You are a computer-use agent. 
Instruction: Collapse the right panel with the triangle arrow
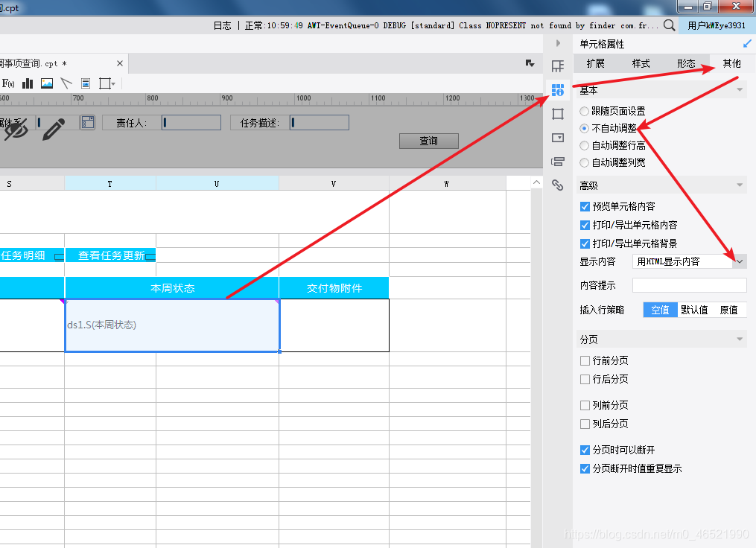(558, 43)
